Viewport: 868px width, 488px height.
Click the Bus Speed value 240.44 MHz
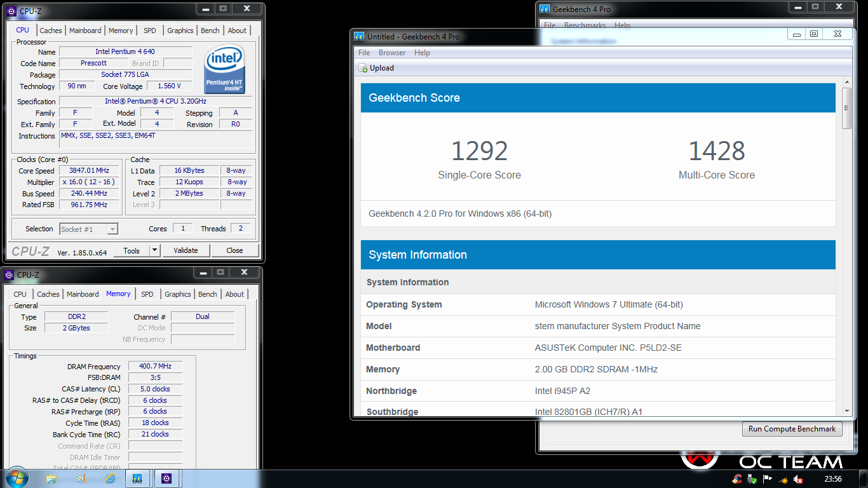click(x=90, y=193)
